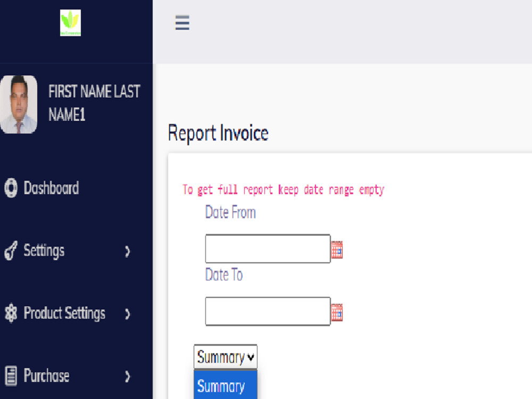The height and width of the screenshot is (399, 532).
Task: Click the Settings key icon
Action: click(x=11, y=251)
